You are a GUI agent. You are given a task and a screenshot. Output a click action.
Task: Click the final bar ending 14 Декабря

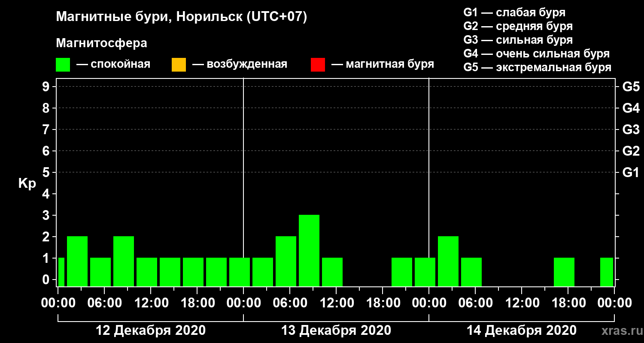click(607, 272)
